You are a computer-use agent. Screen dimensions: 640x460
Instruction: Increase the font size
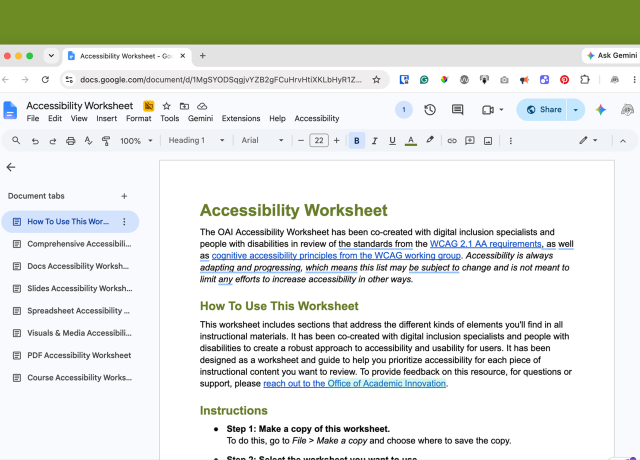pyautogui.click(x=336, y=141)
